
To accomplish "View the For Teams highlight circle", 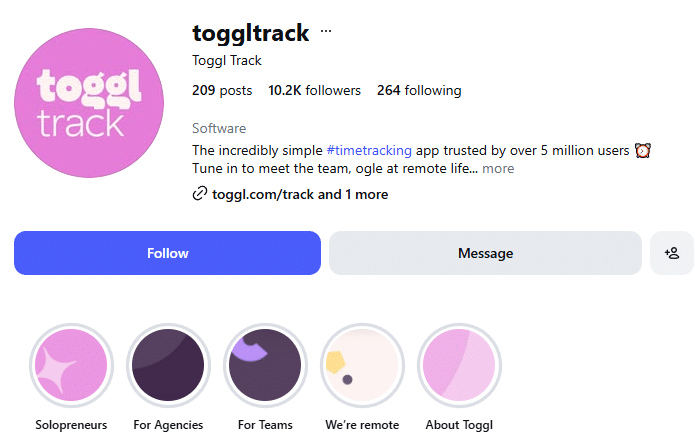I will (265, 366).
